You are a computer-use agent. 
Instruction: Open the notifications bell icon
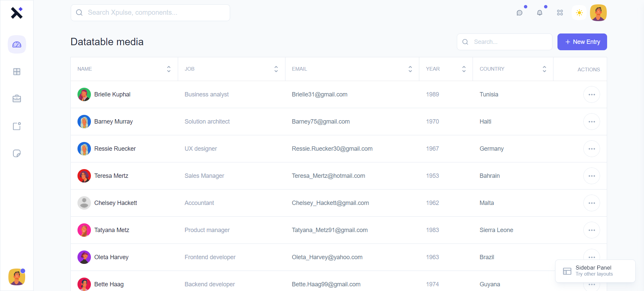click(540, 13)
